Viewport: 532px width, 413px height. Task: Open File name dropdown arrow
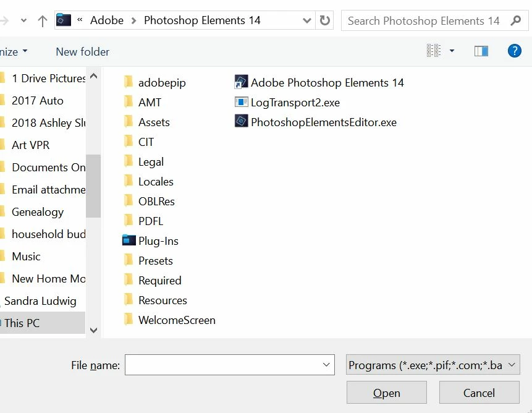326,365
